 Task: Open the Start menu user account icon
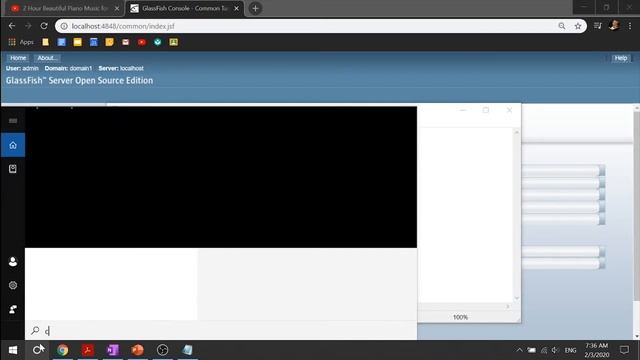pos(13,262)
